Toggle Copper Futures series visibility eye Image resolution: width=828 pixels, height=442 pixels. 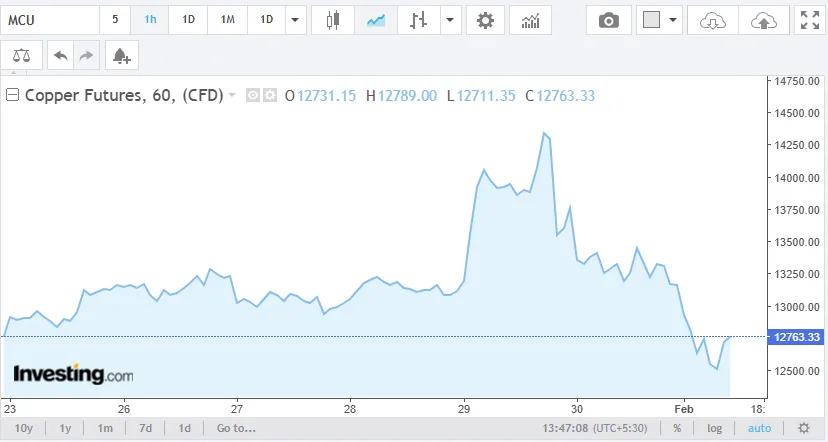(x=252, y=96)
